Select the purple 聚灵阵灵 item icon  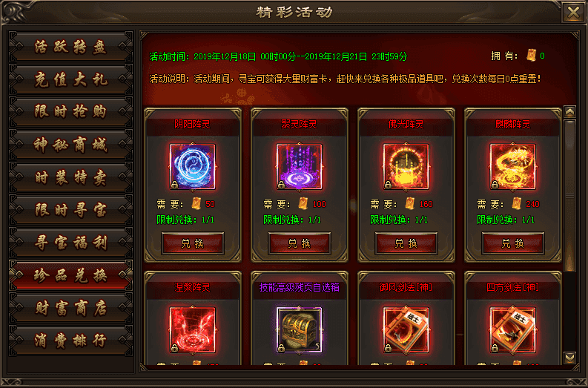coord(300,167)
